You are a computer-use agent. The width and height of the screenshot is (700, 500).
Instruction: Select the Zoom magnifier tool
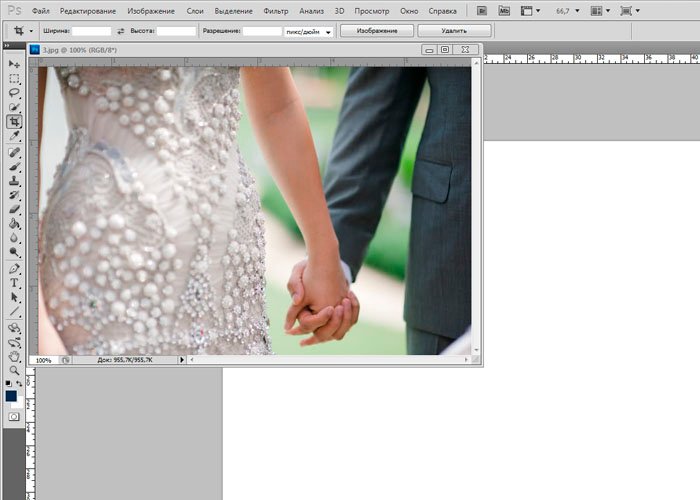click(14, 369)
